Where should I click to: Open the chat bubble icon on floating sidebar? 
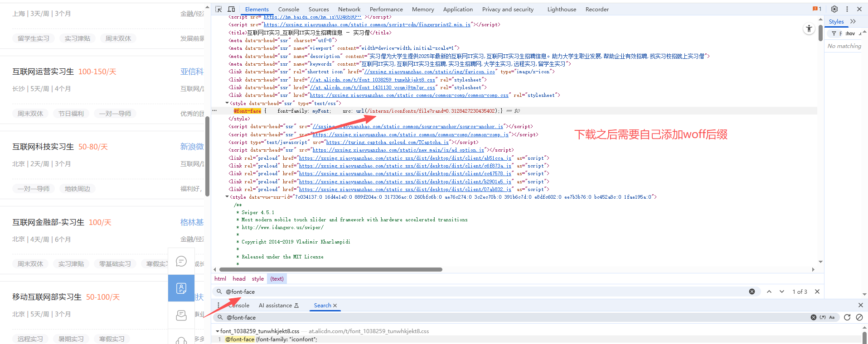click(x=181, y=261)
